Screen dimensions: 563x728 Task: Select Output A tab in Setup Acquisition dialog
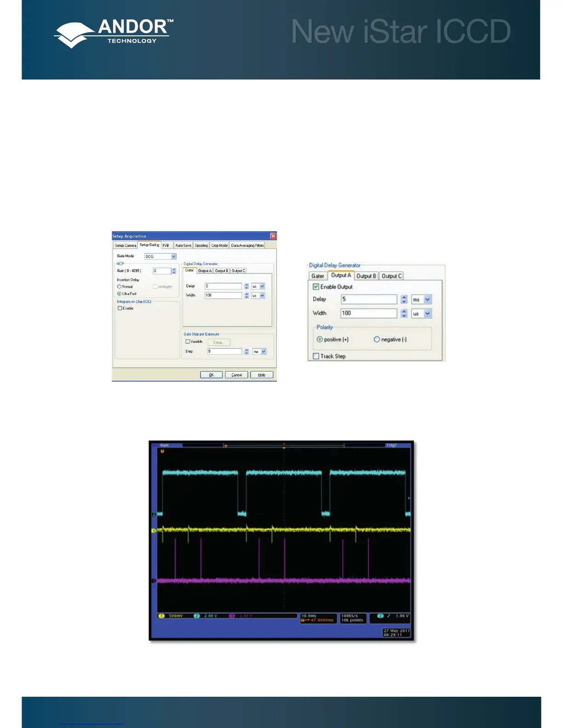(205, 271)
